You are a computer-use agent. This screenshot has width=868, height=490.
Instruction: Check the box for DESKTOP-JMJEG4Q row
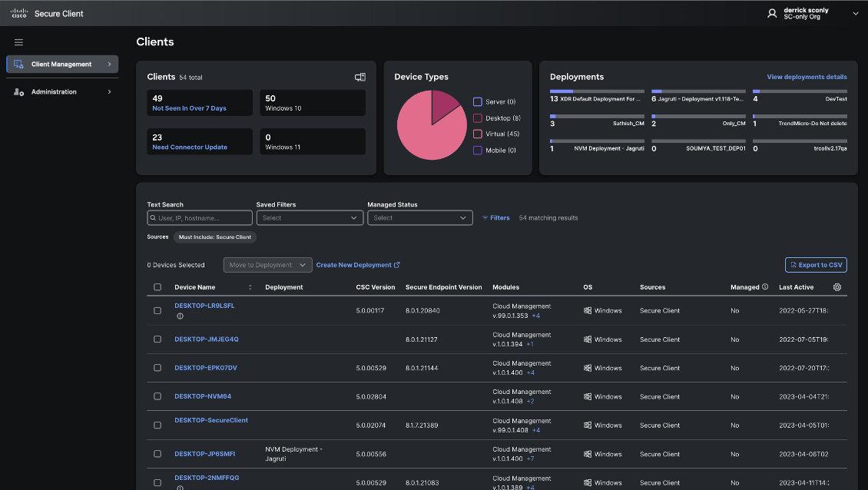point(157,339)
